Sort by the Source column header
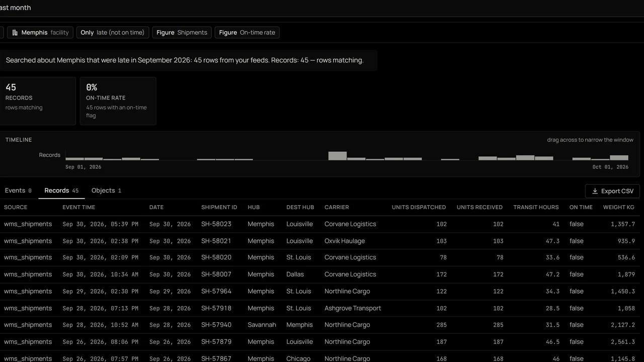644x362 pixels. click(x=16, y=207)
